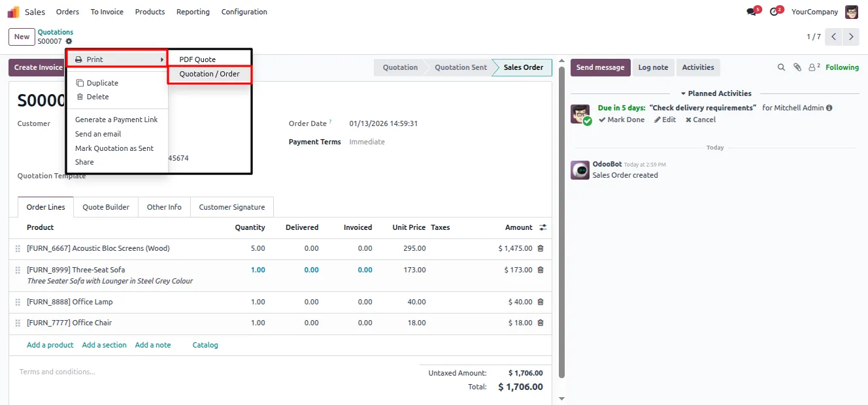The width and height of the screenshot is (868, 405).
Task: Edit the planned delivery requirements activity
Action: click(665, 120)
